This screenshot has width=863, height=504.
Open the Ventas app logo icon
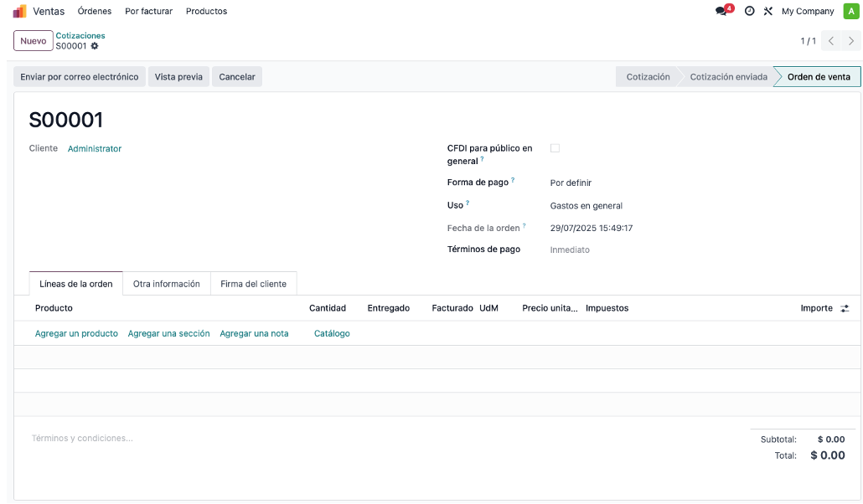tap(20, 11)
